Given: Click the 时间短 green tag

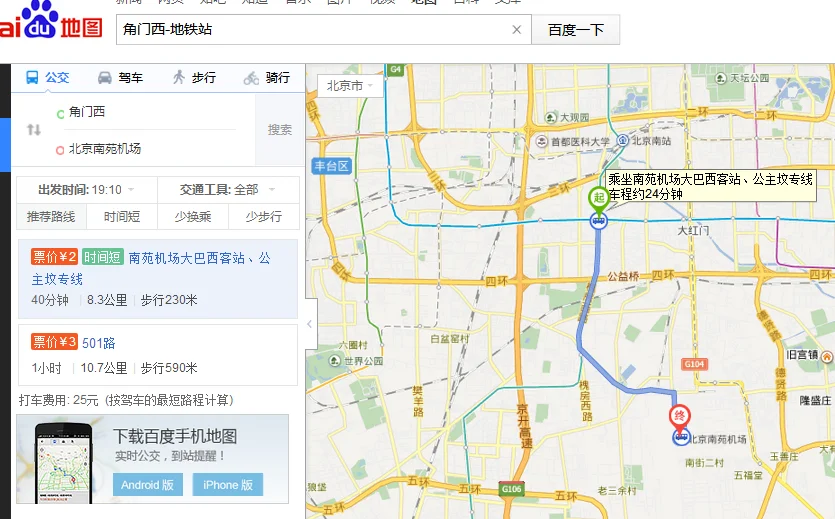Looking at the screenshot, I should 103,257.
